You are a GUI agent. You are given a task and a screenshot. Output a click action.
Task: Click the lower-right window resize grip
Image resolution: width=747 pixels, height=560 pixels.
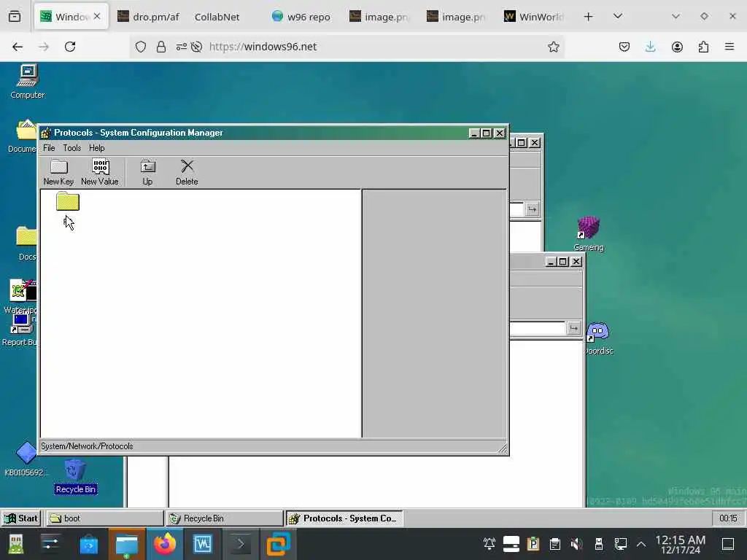pos(503,448)
